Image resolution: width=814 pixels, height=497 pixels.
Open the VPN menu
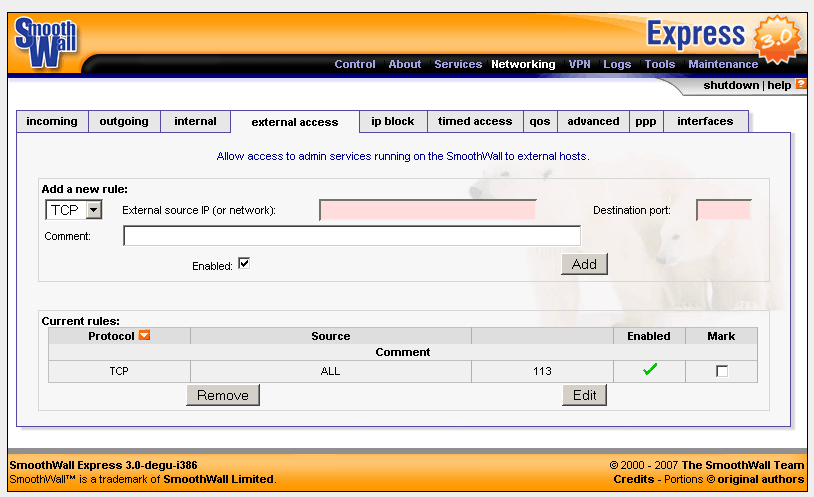(x=579, y=64)
